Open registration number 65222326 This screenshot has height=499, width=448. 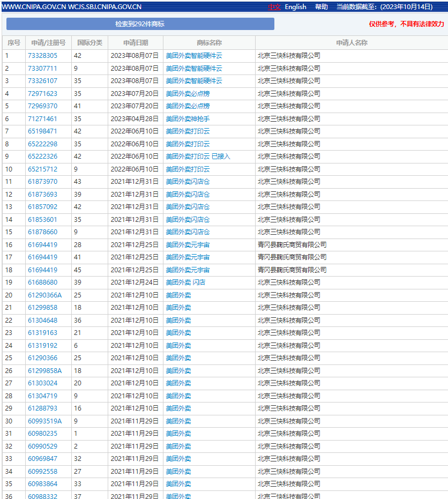pos(42,157)
